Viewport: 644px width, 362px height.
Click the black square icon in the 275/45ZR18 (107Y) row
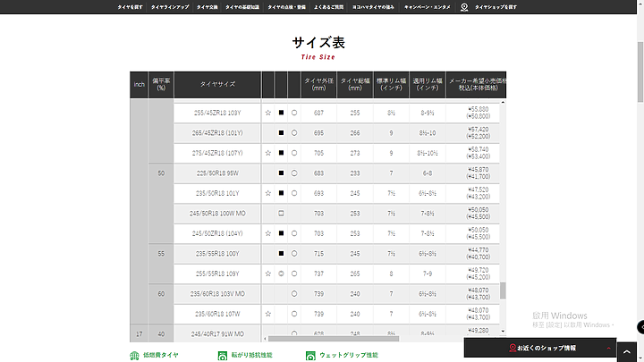coord(281,153)
